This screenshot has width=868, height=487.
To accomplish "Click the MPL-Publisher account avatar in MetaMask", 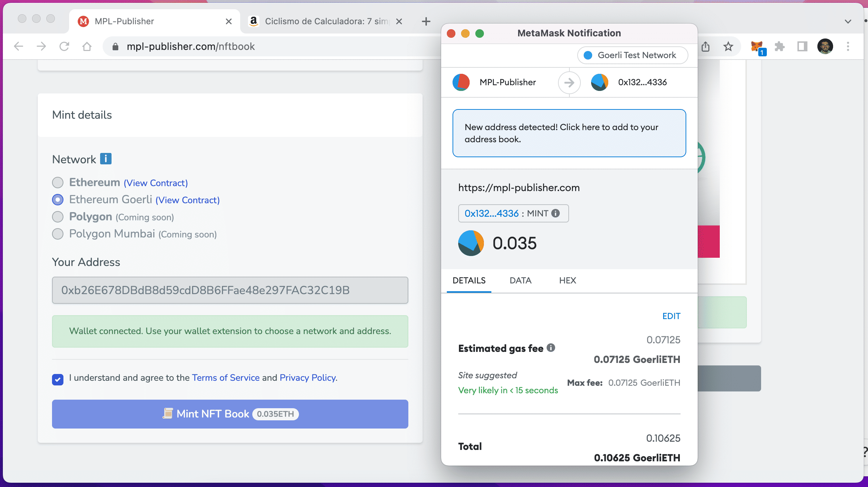I will pyautogui.click(x=461, y=82).
